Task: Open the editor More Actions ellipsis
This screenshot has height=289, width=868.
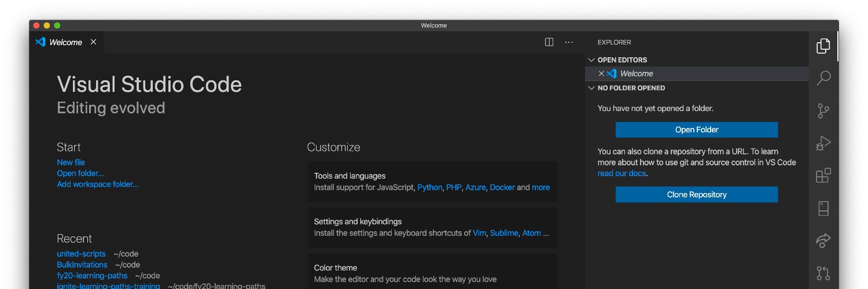Action: coord(569,42)
